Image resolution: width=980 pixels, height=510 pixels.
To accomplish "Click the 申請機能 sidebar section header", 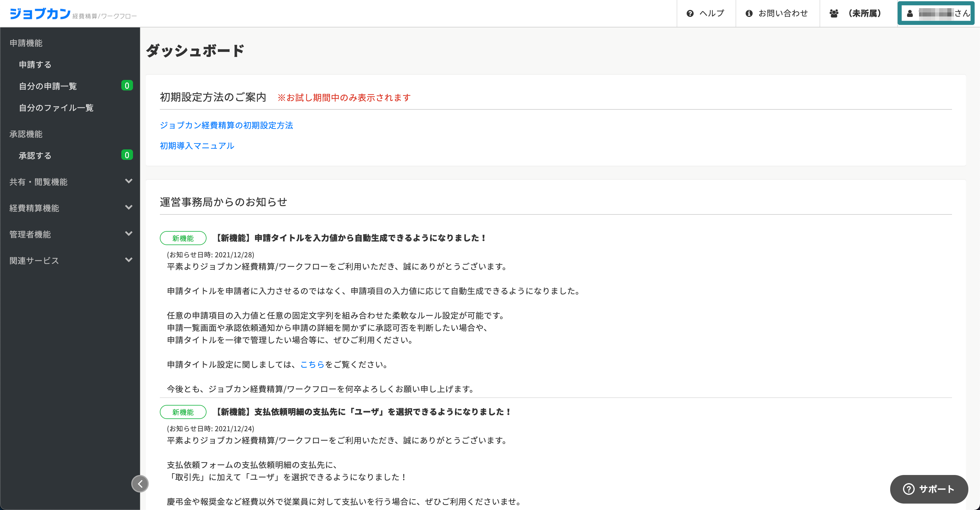I will pyautogui.click(x=26, y=43).
